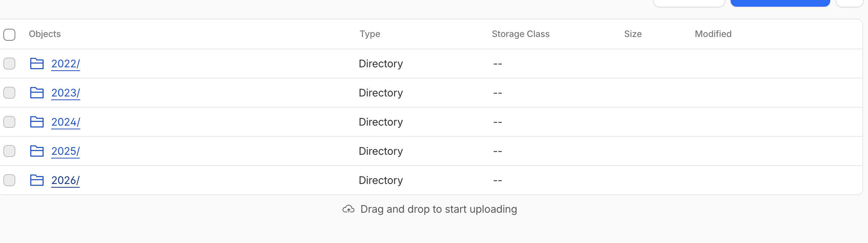
Task: Select the 2023/ row checkbox
Action: [x=9, y=93]
